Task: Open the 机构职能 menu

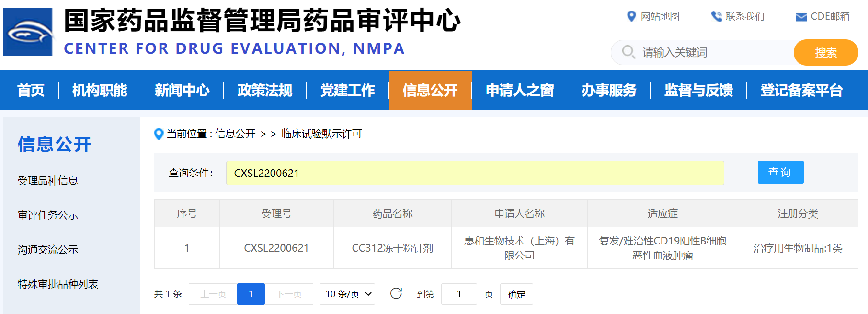Action: pyautogui.click(x=100, y=90)
